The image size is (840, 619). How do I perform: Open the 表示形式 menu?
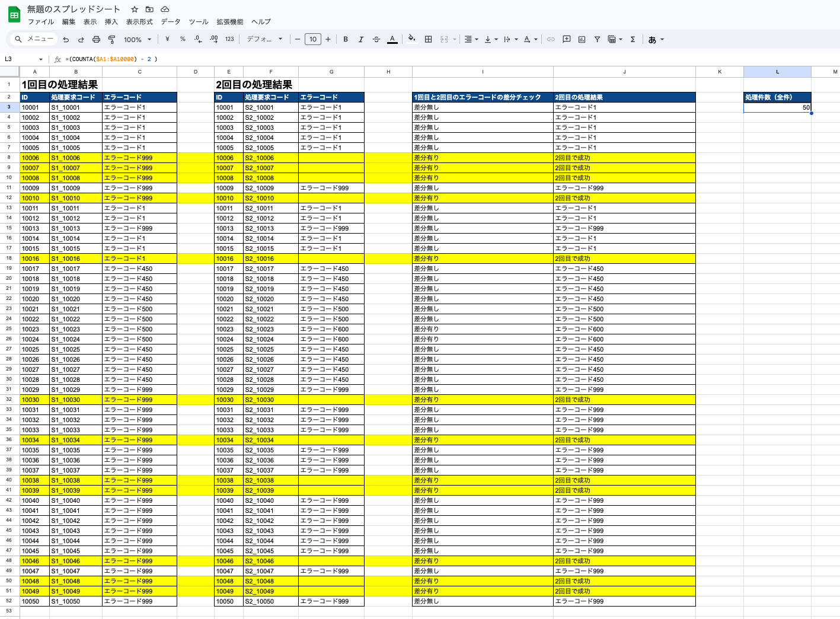[x=139, y=22]
